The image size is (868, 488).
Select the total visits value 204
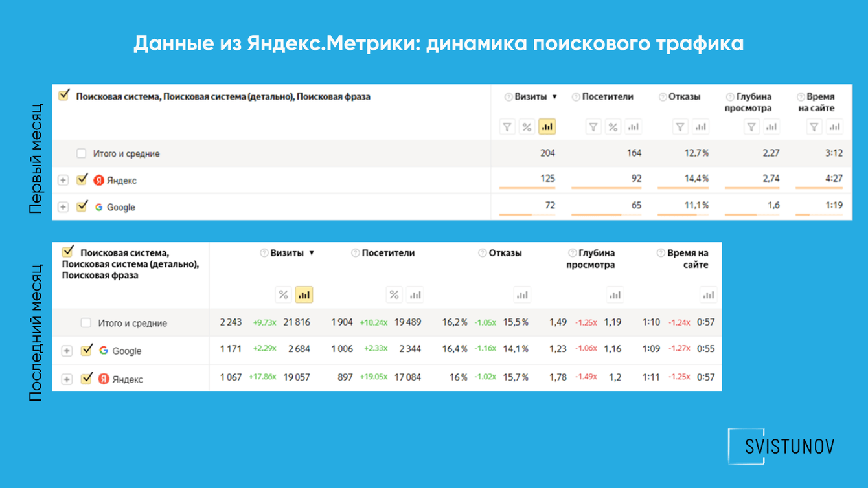coord(547,153)
